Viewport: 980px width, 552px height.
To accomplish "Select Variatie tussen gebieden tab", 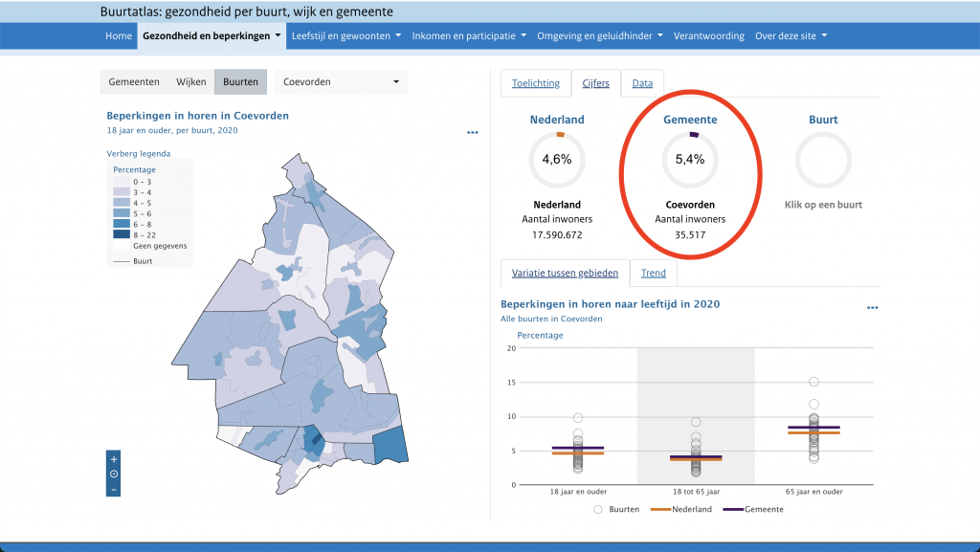I will pyautogui.click(x=565, y=273).
